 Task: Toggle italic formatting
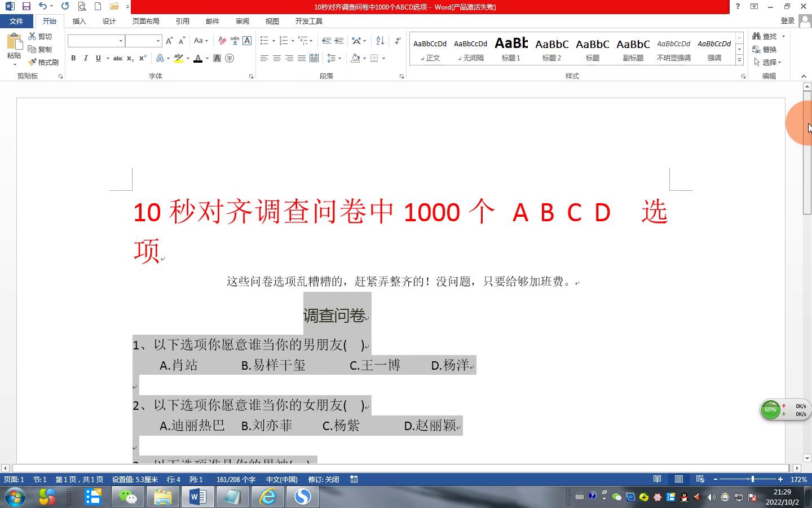coord(86,58)
